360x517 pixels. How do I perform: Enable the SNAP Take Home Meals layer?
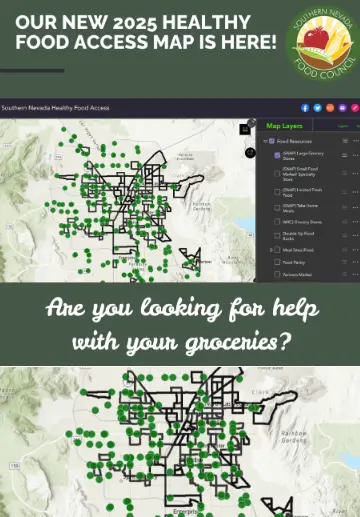tap(277, 208)
